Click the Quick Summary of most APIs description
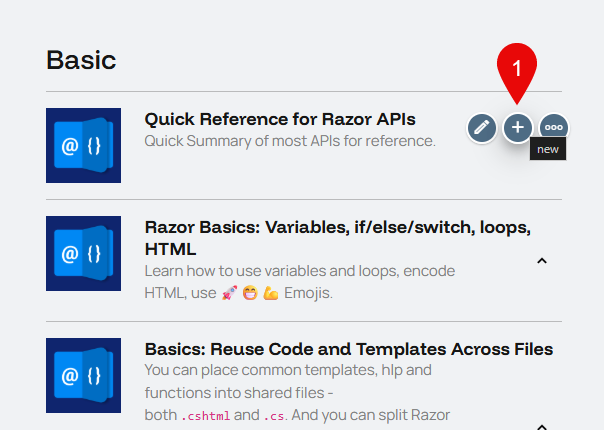Viewport: 604px width, 430px height. (x=290, y=141)
